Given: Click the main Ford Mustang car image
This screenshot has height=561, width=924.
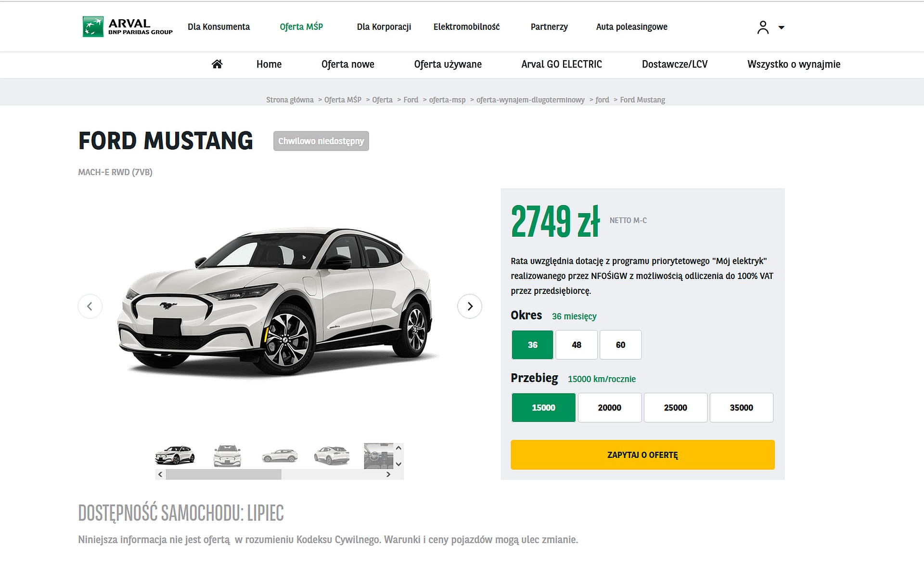Looking at the screenshot, I should point(279,302).
